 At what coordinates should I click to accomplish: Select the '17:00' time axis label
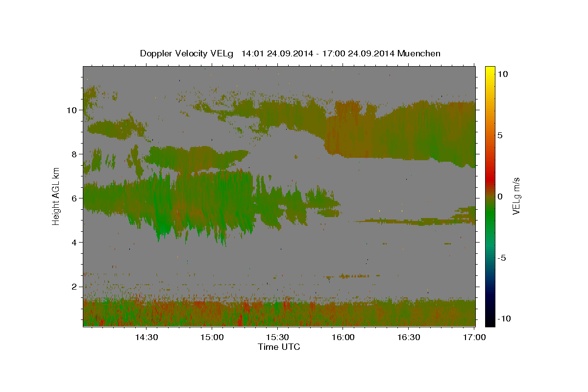pyautogui.click(x=474, y=337)
